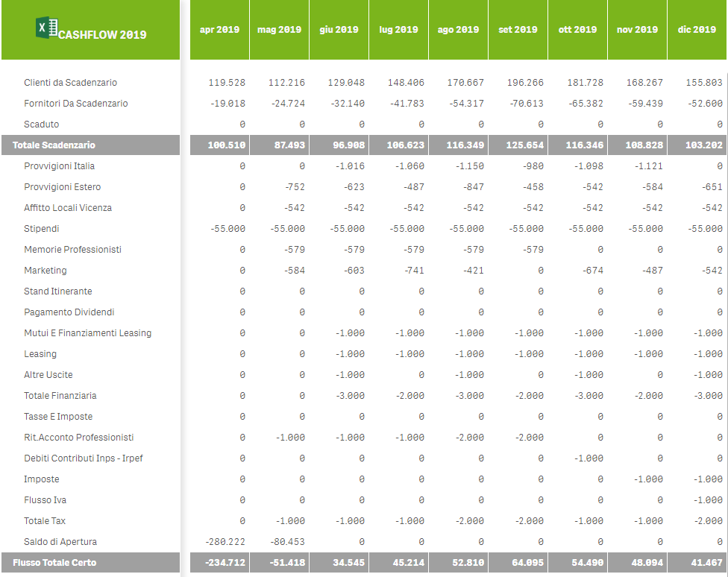Choose the ago 2019 column header
The height and width of the screenshot is (577, 728).
point(458,30)
